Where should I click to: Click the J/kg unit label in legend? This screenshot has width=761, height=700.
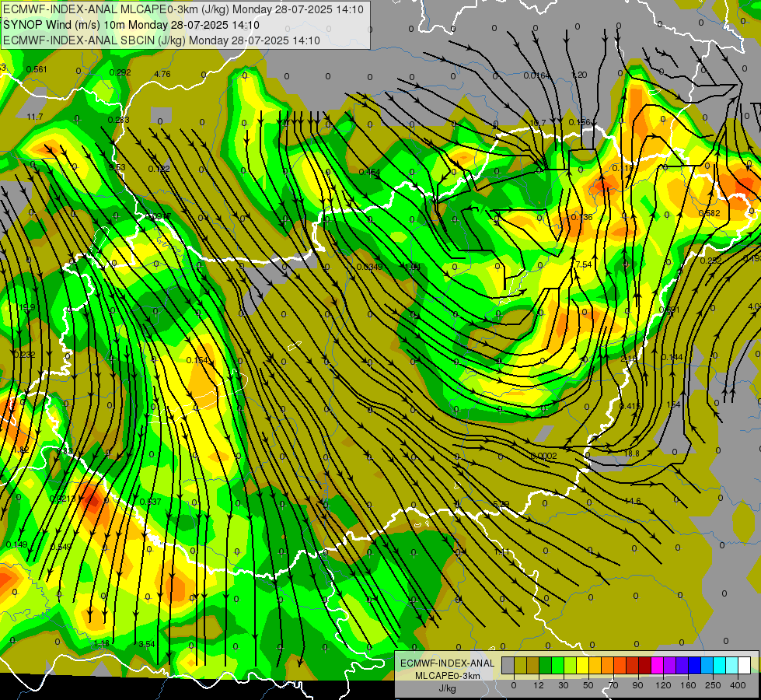(x=447, y=688)
